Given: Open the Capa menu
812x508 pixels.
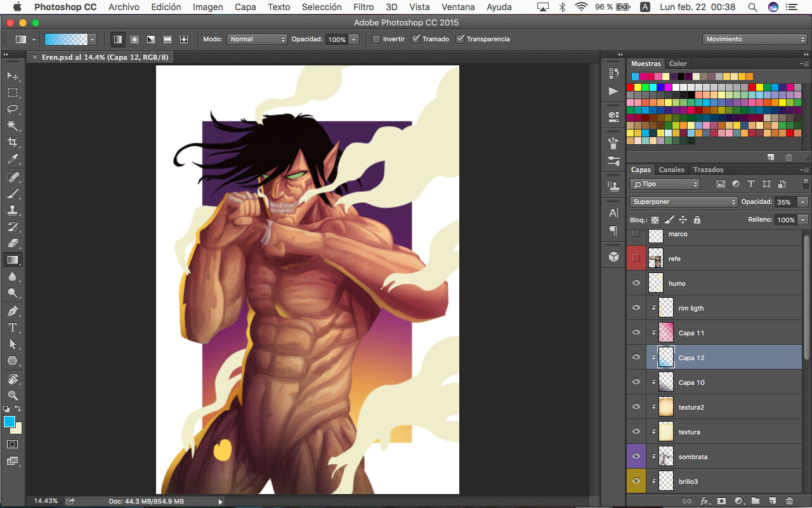Looking at the screenshot, I should (246, 7).
